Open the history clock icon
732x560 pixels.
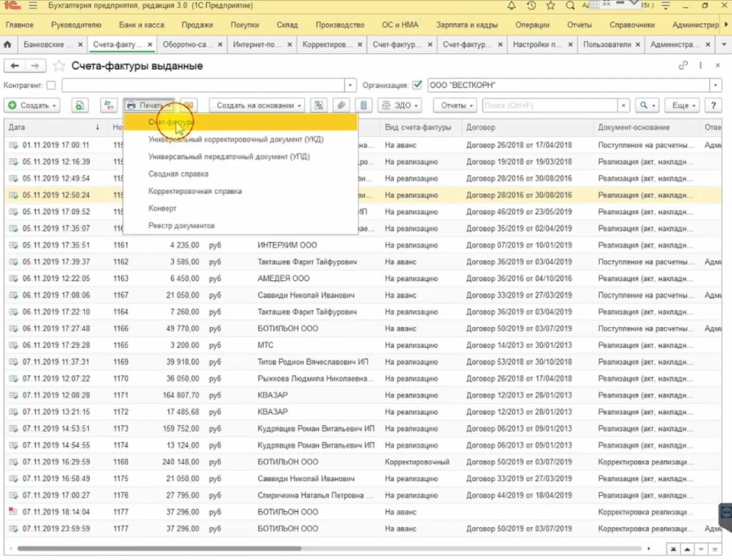531,6
